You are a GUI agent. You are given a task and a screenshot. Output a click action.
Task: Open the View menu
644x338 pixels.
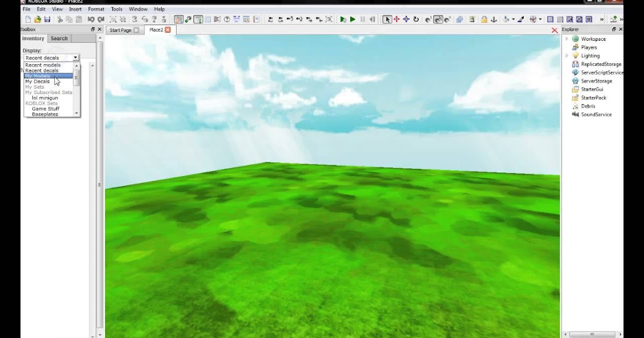click(x=57, y=9)
